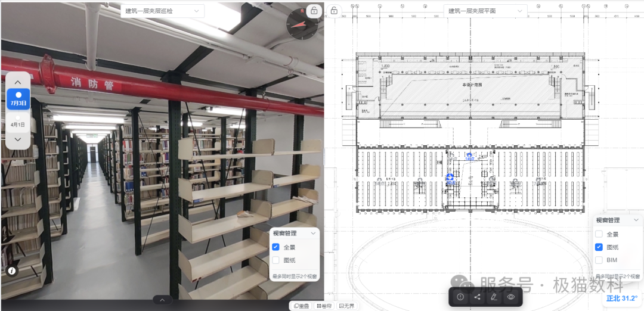
Task: Toggle the lock icon in panorama pane
Action: click(x=314, y=11)
